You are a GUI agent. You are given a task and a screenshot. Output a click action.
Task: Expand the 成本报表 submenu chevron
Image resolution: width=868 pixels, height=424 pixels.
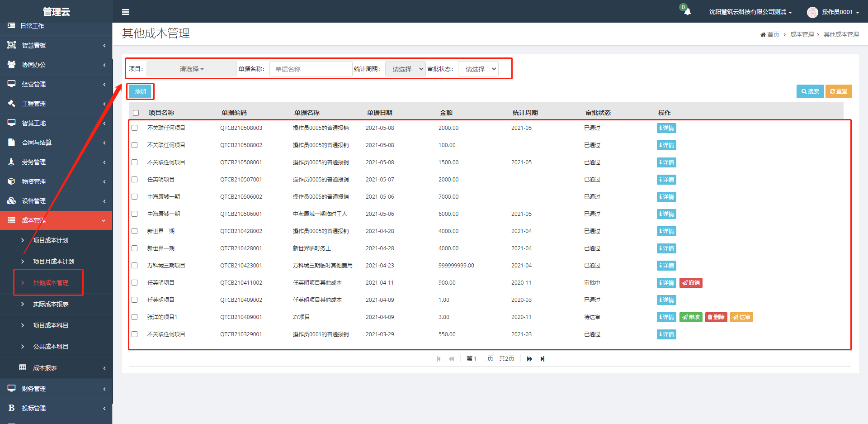click(x=104, y=368)
